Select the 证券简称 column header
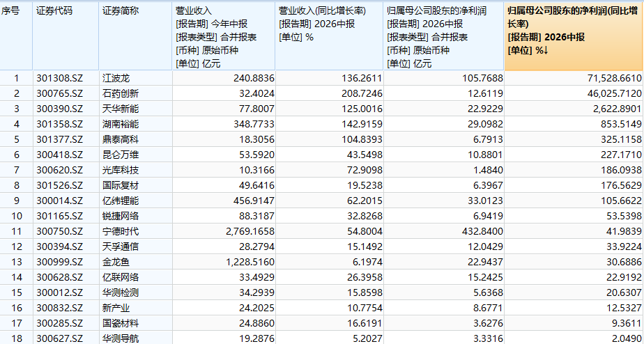Image resolution: width=644 pixels, height=344 pixels. point(135,36)
